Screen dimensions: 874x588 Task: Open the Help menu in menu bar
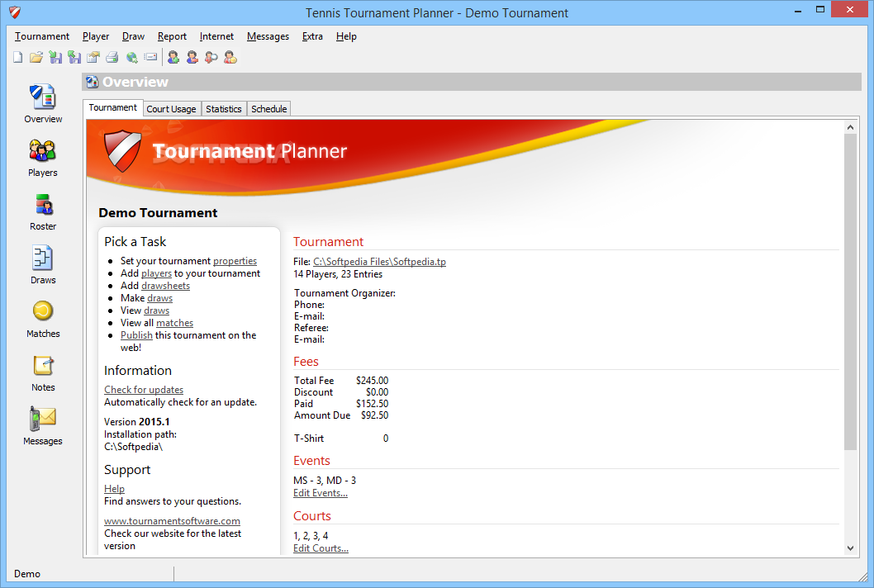tap(346, 36)
